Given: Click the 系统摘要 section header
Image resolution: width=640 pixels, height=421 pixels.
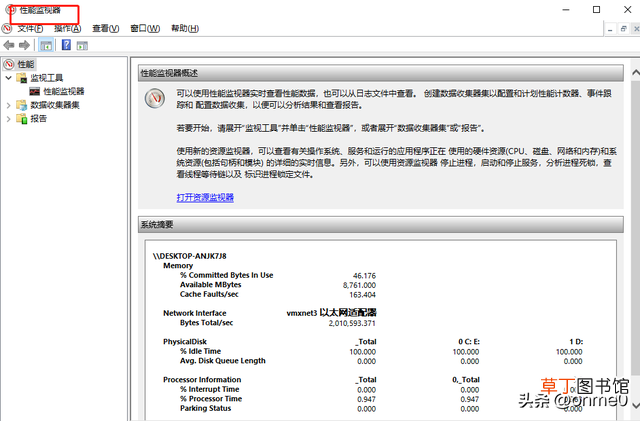Looking at the screenshot, I should (381, 225).
